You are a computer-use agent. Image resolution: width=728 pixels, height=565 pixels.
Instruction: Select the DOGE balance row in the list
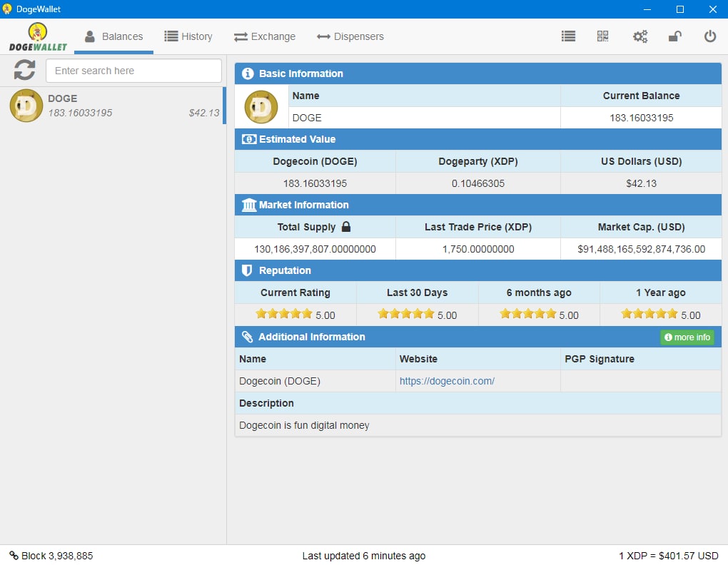pos(112,106)
